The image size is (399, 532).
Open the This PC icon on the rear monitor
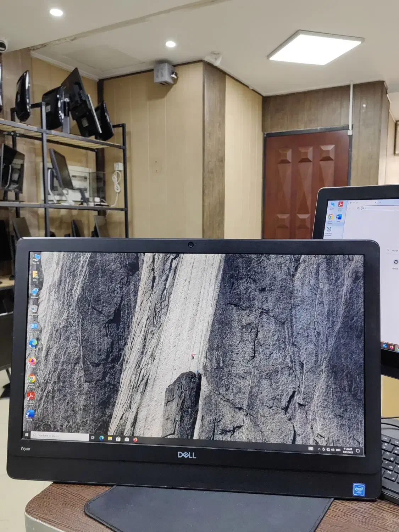(332, 206)
